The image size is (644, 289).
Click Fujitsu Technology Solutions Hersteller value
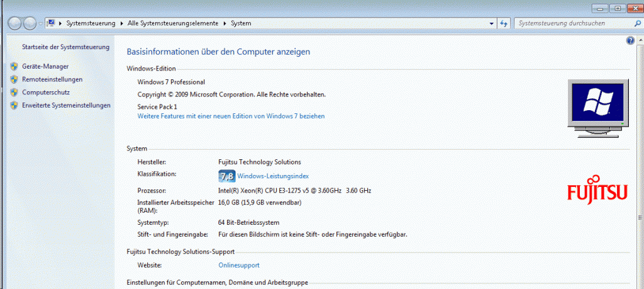tap(260, 162)
